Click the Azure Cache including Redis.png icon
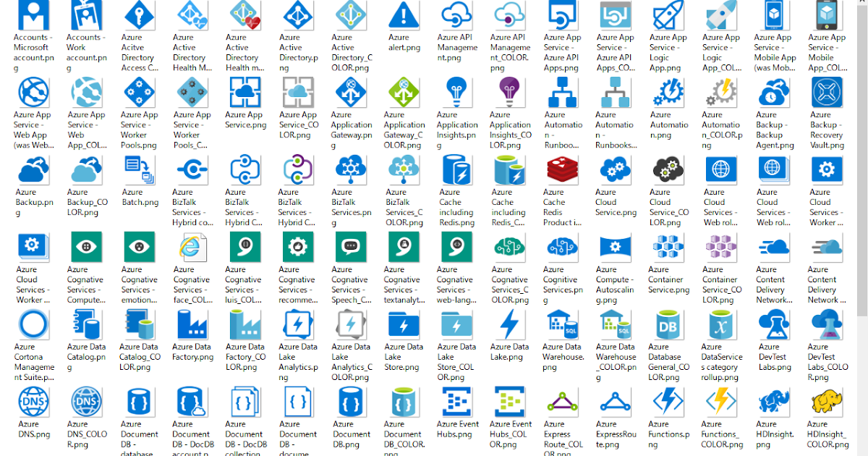Viewport: 868px width, 456px height. (456, 169)
